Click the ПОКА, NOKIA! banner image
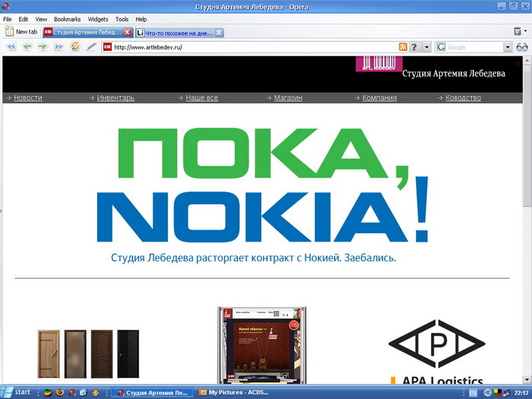 263,185
